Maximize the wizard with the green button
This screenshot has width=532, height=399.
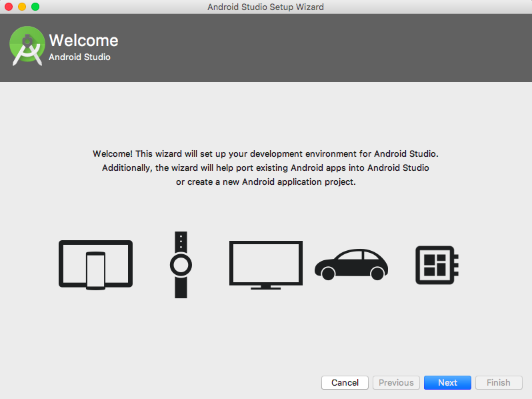coord(35,7)
